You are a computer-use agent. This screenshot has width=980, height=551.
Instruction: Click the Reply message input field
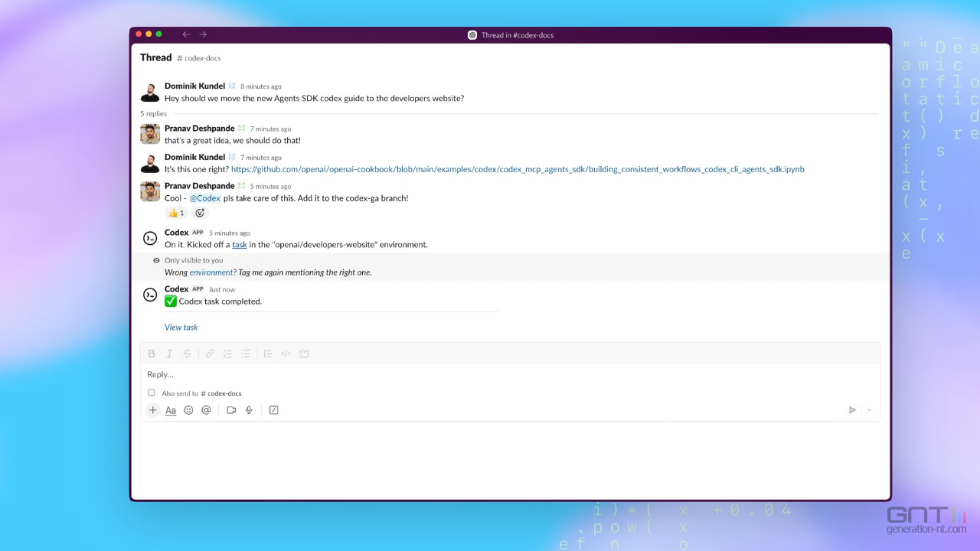pyautogui.click(x=505, y=375)
